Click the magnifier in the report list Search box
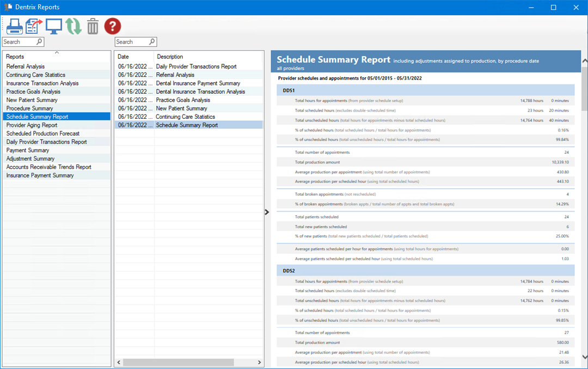The image size is (588, 369). tap(151, 41)
